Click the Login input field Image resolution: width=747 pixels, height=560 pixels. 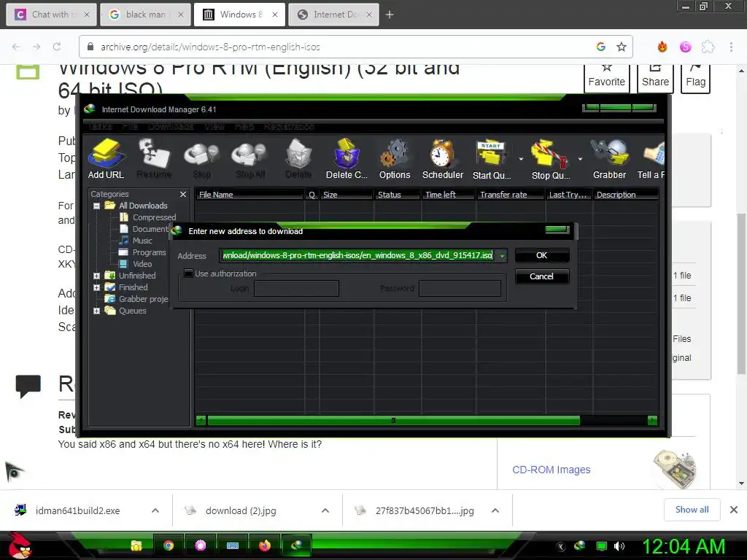click(x=296, y=288)
